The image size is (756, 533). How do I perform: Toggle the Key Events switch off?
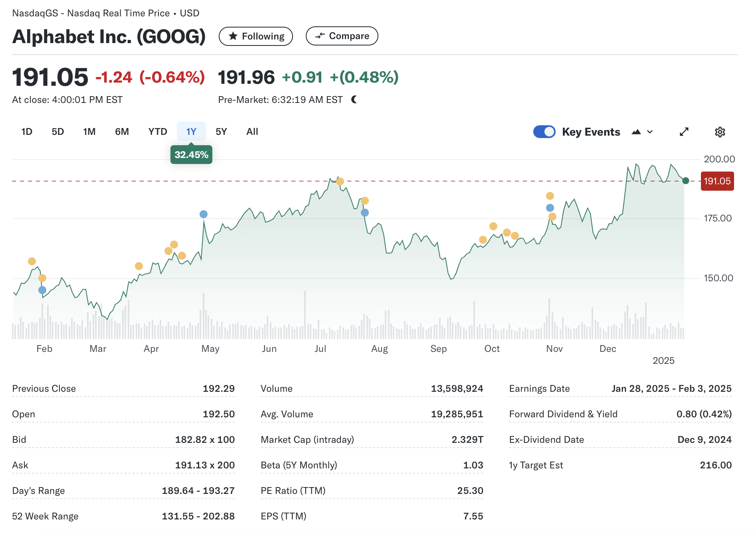[x=544, y=132]
